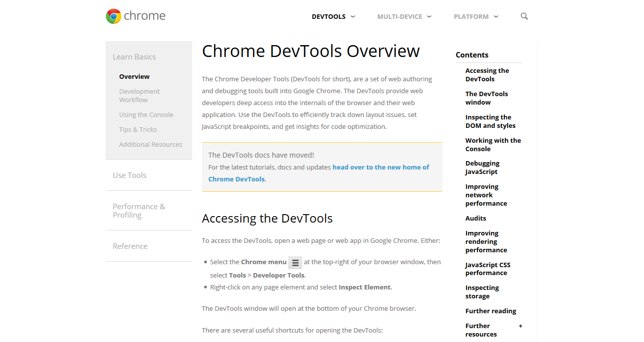Jump to JavaScript CSS performance
Image resolution: width=644 pixels, height=342 pixels.
click(x=487, y=269)
